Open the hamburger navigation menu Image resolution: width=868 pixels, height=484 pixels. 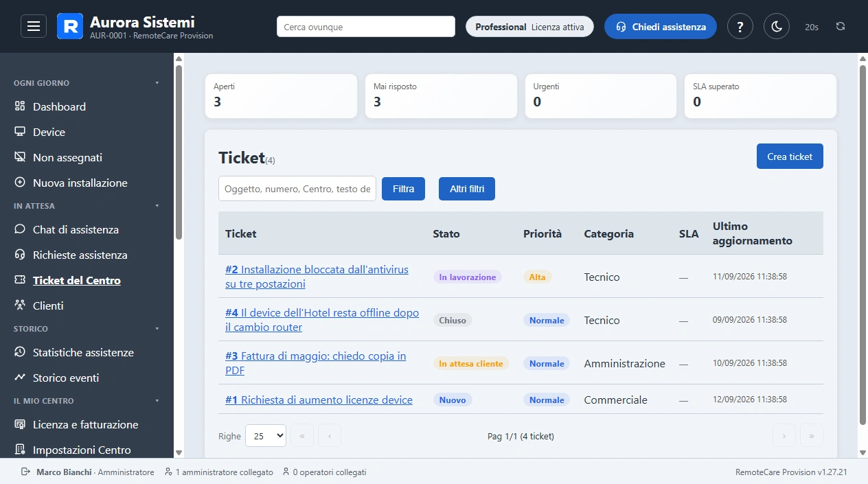coord(34,27)
